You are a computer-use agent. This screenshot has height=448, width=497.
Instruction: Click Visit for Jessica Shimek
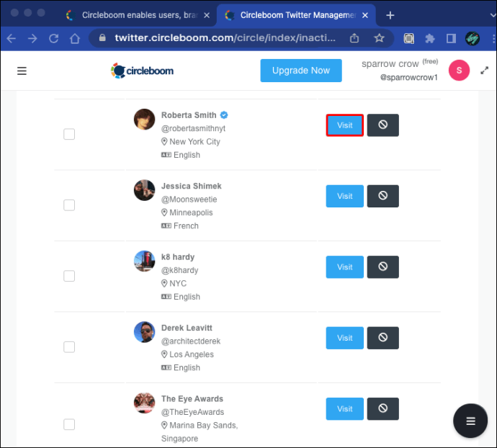pos(344,196)
